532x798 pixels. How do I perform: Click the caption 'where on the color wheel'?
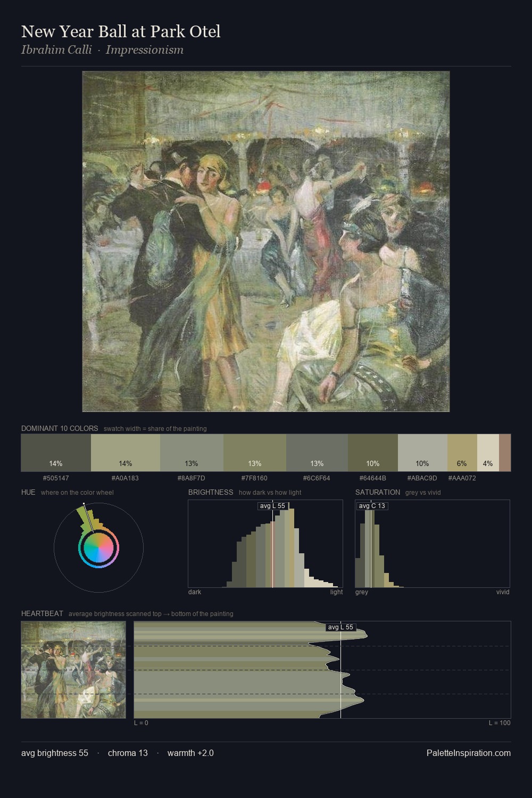(x=77, y=493)
